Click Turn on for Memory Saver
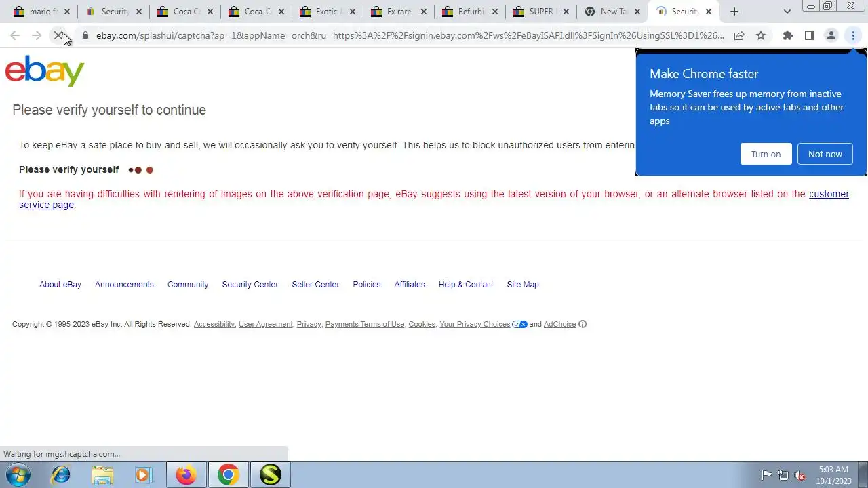This screenshot has width=868, height=488. pyautogui.click(x=766, y=154)
